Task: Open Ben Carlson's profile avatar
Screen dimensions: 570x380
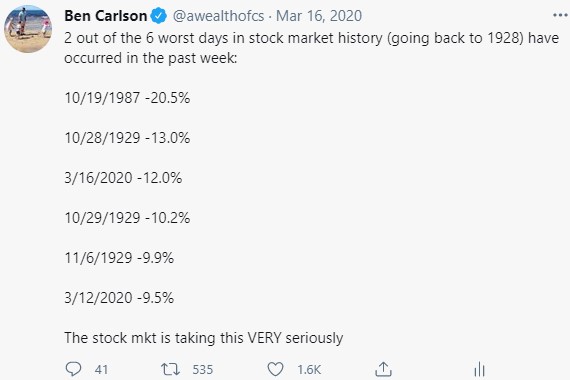Action: 28,29
